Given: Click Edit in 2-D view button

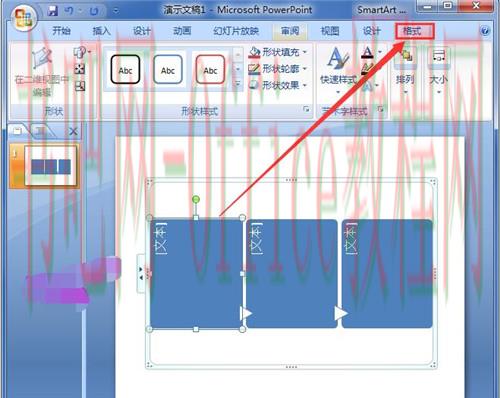Looking at the screenshot, I should 41,72.
